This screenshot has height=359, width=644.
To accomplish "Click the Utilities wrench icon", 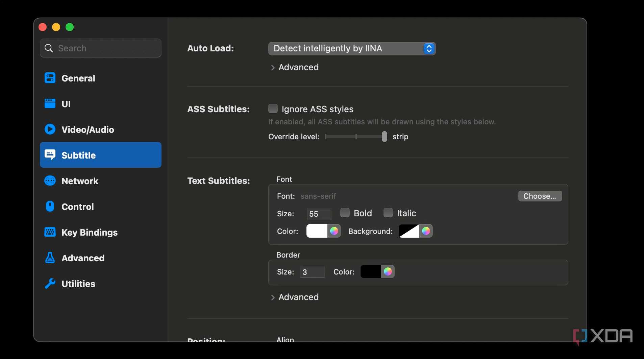I will [x=50, y=284].
